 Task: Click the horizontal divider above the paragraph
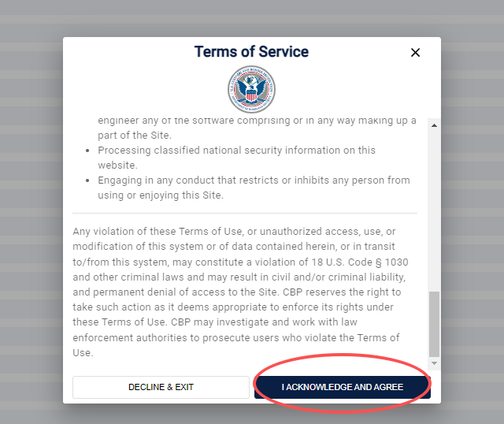pyautogui.click(x=245, y=213)
